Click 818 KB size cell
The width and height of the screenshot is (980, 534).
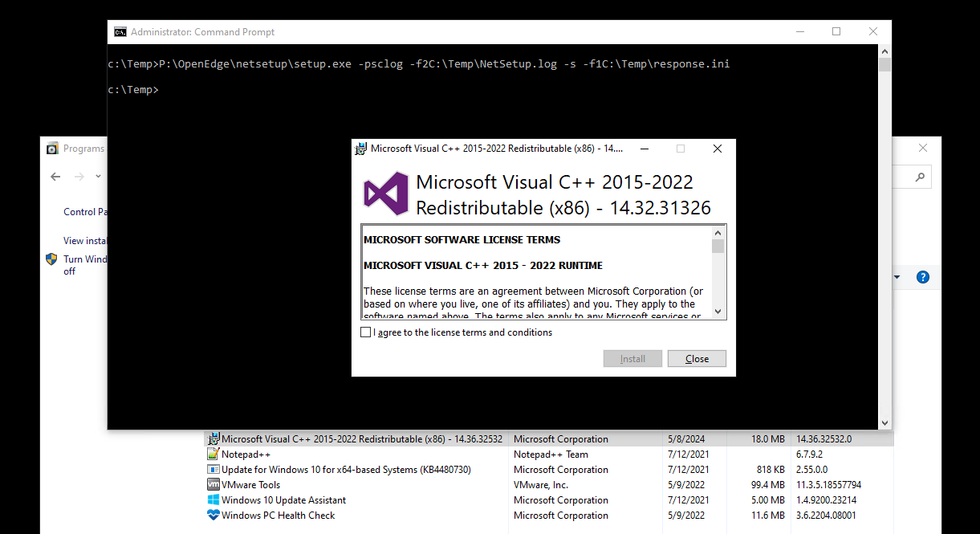pyautogui.click(x=771, y=470)
